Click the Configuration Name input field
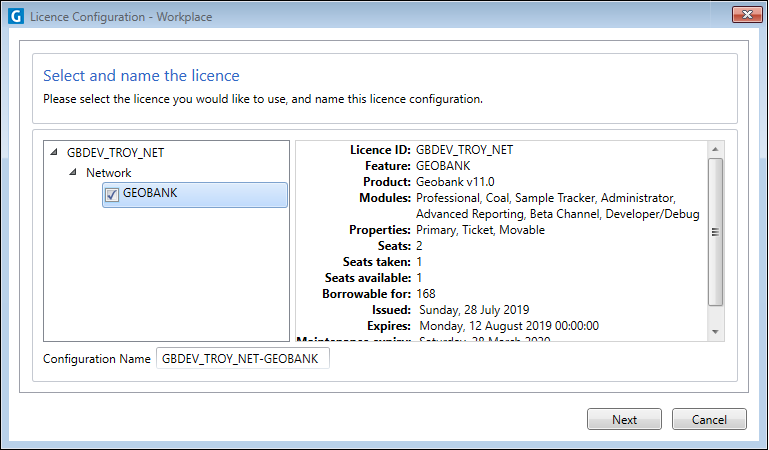The height and width of the screenshot is (450, 769). (243, 358)
